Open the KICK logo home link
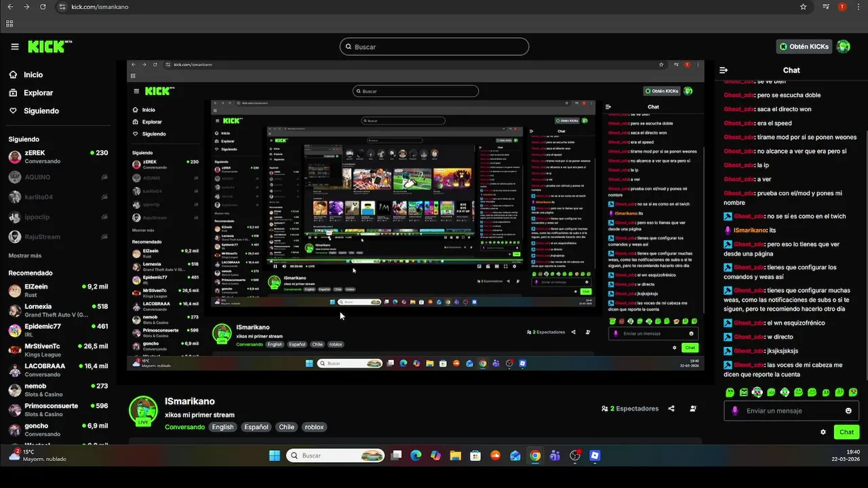This screenshot has width=868, height=488. pos(50,46)
